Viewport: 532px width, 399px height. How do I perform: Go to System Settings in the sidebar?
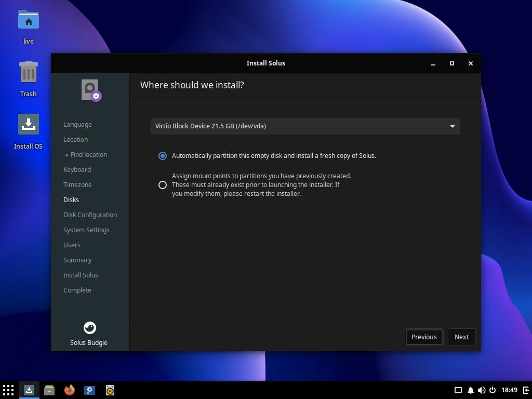coord(86,230)
